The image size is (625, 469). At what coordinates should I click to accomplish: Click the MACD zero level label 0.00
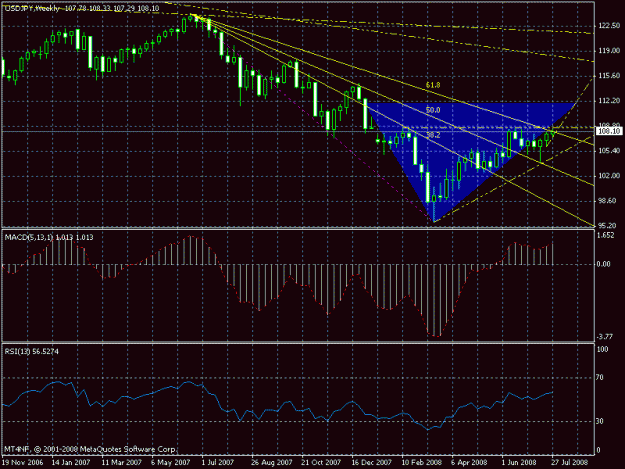[x=604, y=264]
